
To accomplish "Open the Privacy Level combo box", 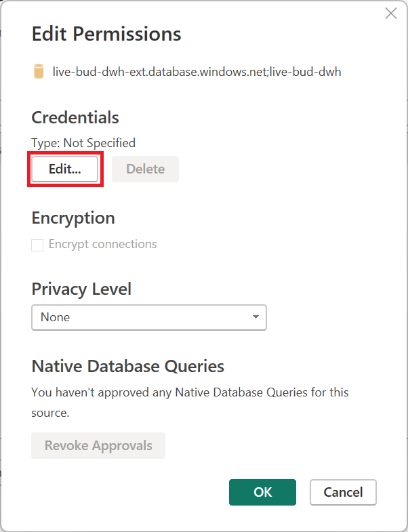I will [149, 317].
